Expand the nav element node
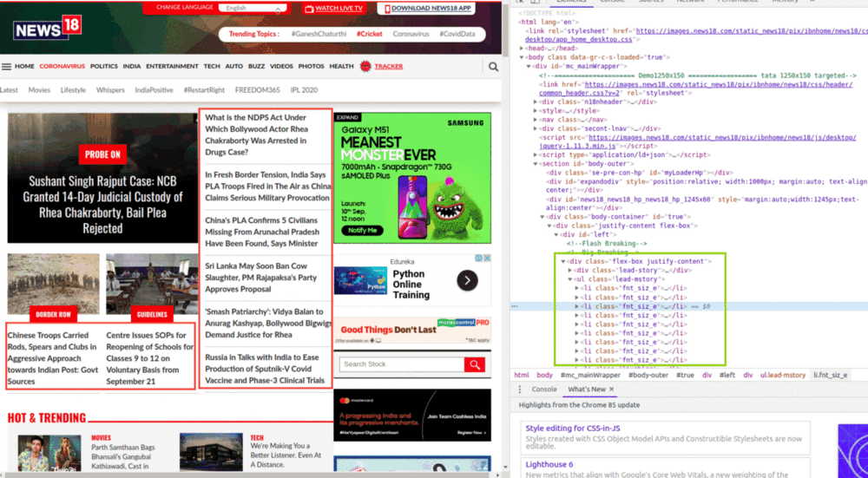Screen dimensions: 868x478 point(536,120)
